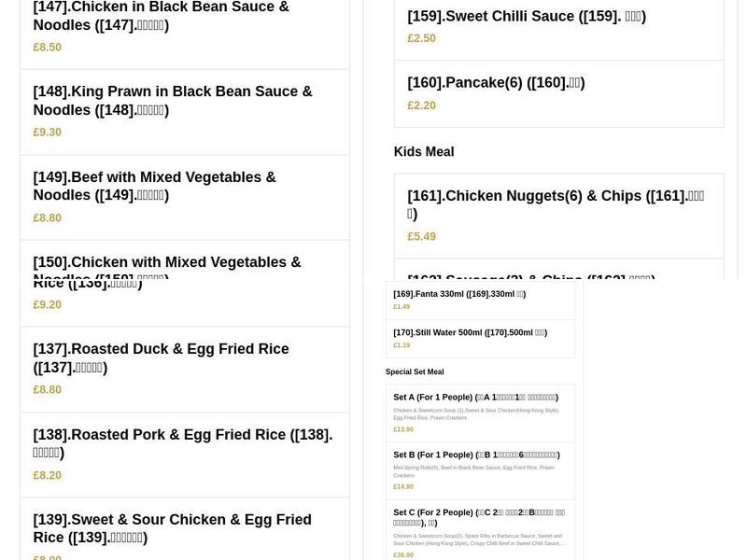Image resolution: width=747 pixels, height=560 pixels.
Task: Pick Roasted Pork & Egg Fried Rice
Action: (x=182, y=443)
